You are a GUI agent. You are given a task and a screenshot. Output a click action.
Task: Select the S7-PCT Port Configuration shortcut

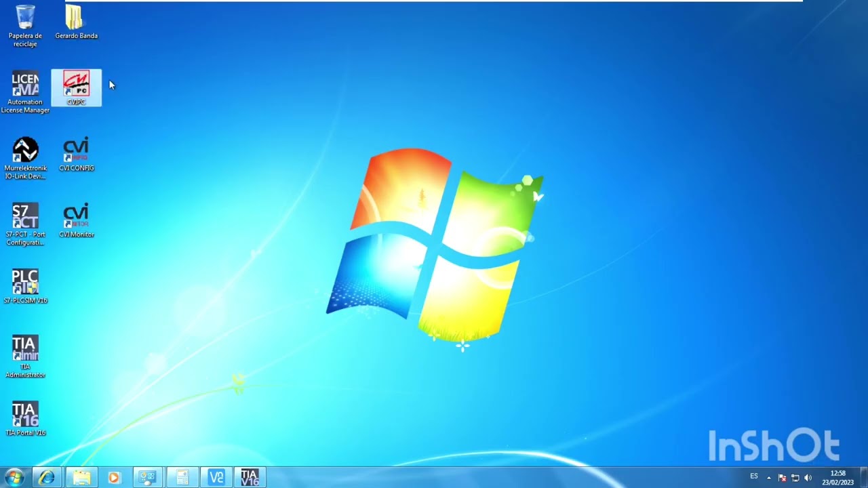point(25,225)
